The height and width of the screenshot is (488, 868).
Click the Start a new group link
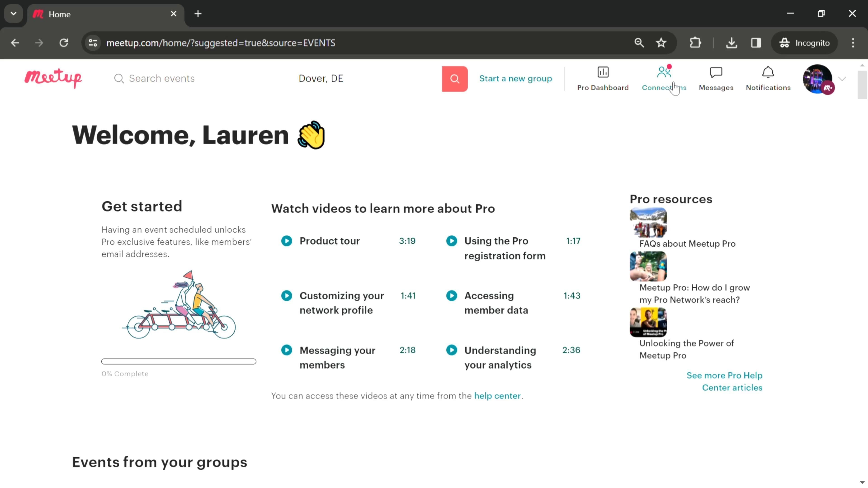pyautogui.click(x=516, y=78)
